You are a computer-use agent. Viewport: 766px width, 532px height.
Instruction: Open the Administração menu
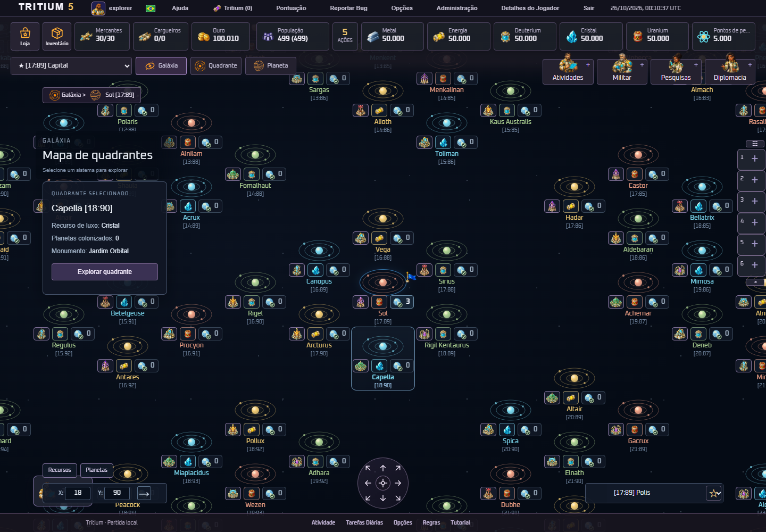click(x=457, y=8)
